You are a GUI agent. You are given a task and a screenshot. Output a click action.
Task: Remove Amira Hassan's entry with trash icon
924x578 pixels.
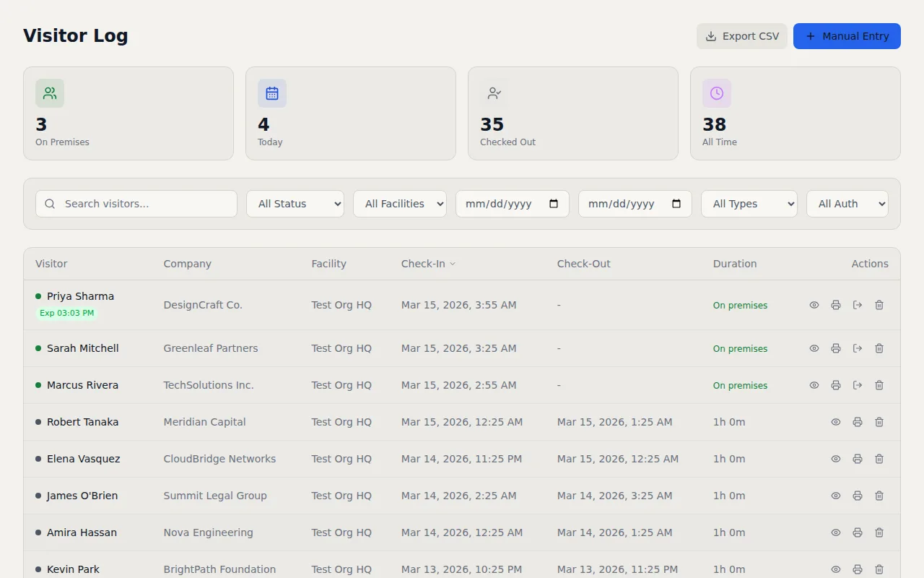pyautogui.click(x=879, y=532)
